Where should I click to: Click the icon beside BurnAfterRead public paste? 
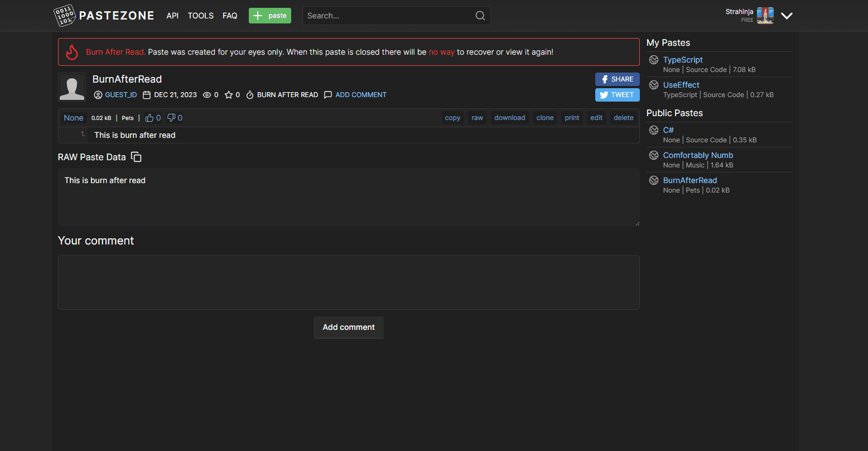click(x=654, y=180)
